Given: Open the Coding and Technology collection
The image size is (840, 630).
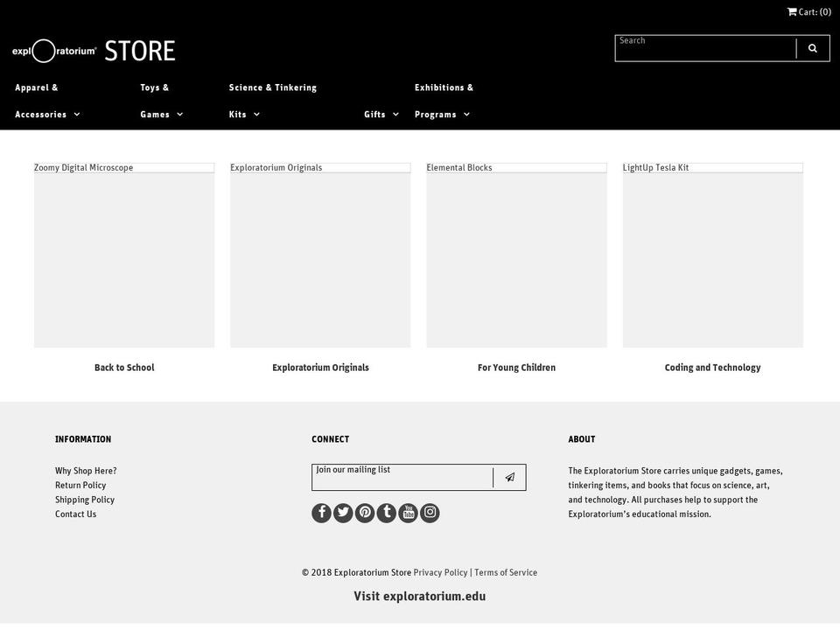Looking at the screenshot, I should click(x=713, y=367).
